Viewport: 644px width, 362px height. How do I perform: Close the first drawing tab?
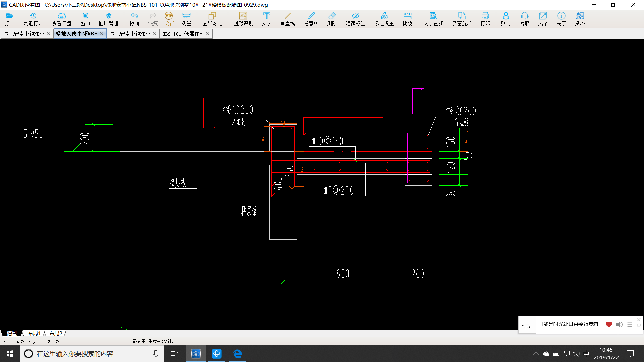(49, 34)
